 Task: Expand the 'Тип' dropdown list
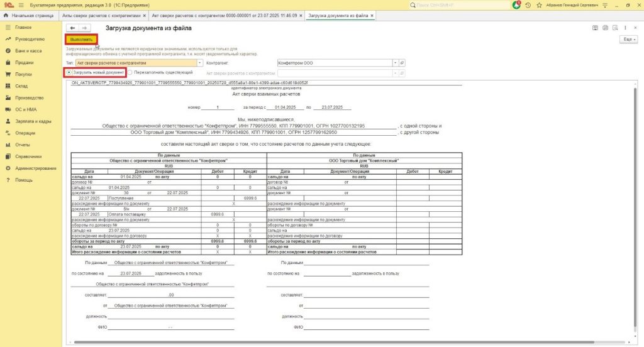click(x=201, y=63)
